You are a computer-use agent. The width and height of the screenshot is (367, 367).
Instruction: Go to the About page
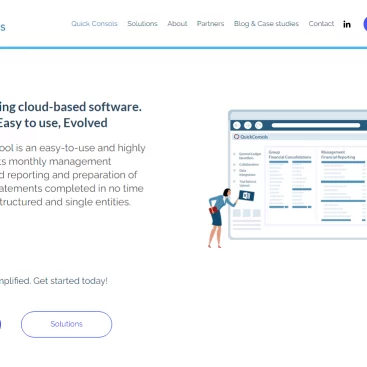pyautogui.click(x=177, y=24)
